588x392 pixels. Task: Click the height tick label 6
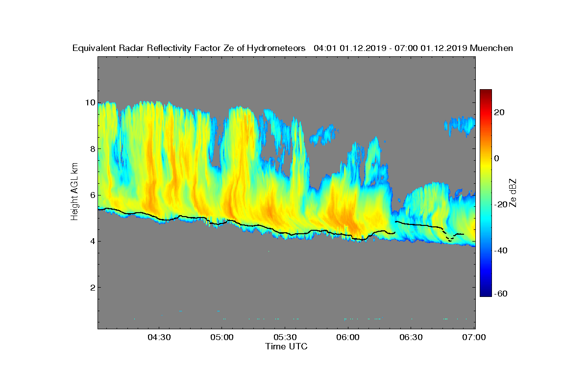pos(92,195)
